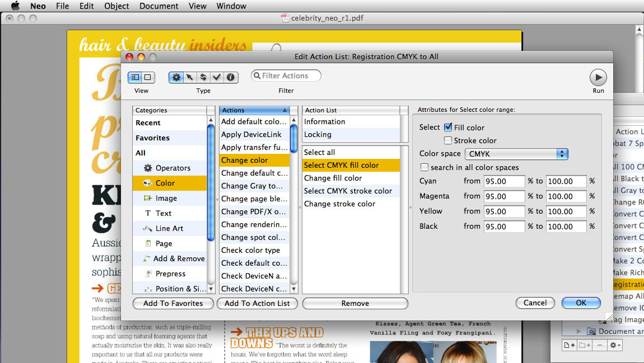Select the Color category
The image size is (644, 363).
[169, 183]
